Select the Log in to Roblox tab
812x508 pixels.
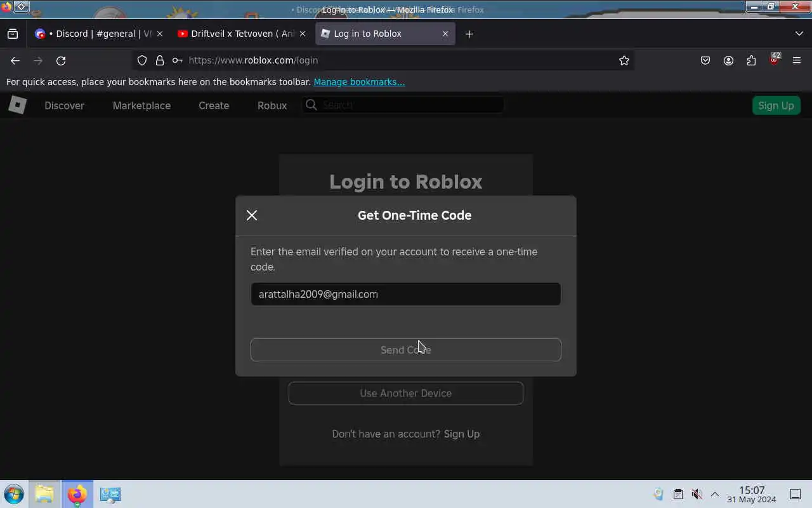tap(385, 34)
